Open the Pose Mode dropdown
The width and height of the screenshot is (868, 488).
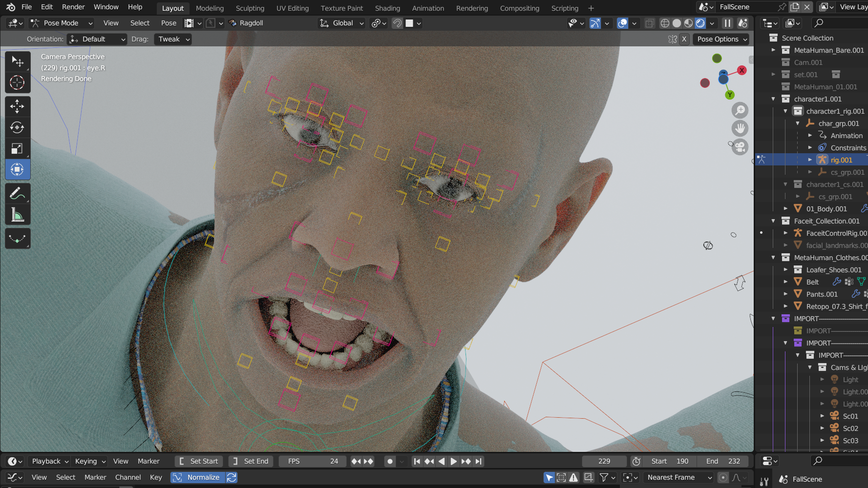tap(61, 23)
